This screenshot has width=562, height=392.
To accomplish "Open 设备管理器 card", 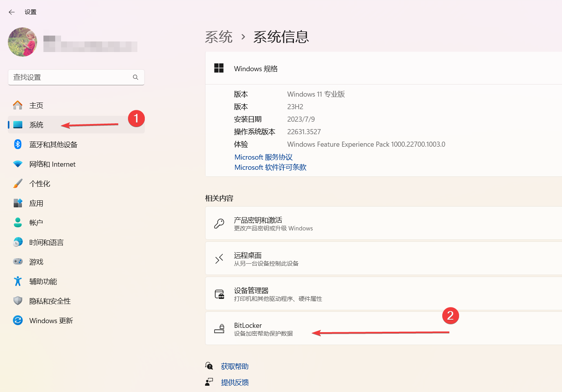I will (x=384, y=293).
